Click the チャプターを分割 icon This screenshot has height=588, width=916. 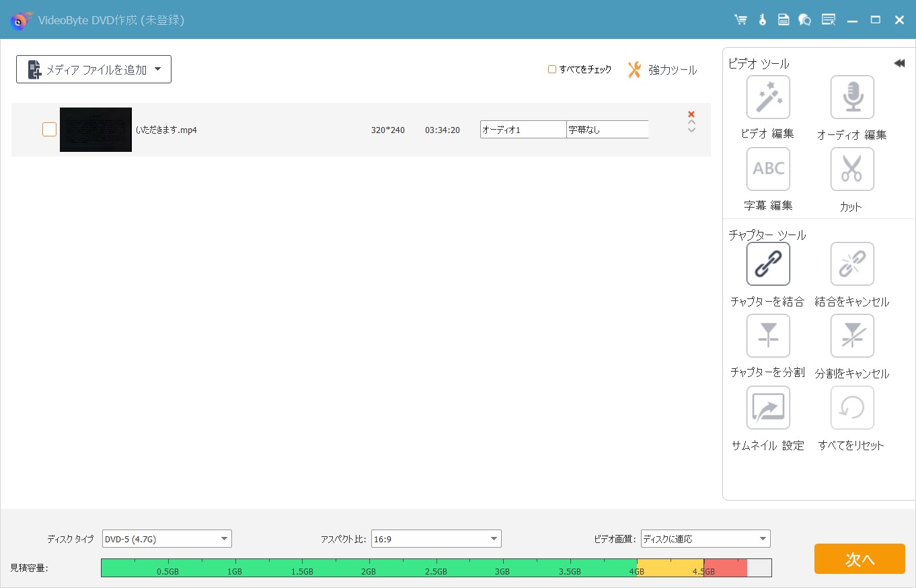coord(768,336)
